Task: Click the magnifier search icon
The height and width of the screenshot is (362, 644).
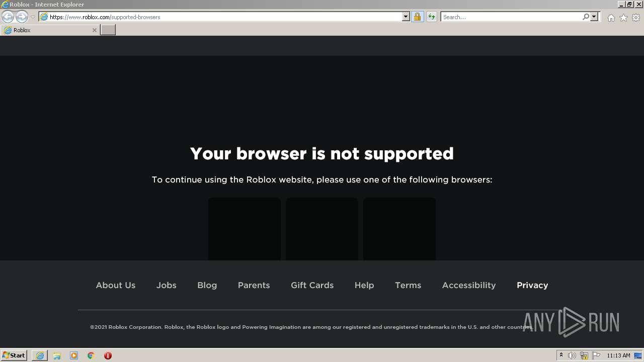Action: coord(586,17)
